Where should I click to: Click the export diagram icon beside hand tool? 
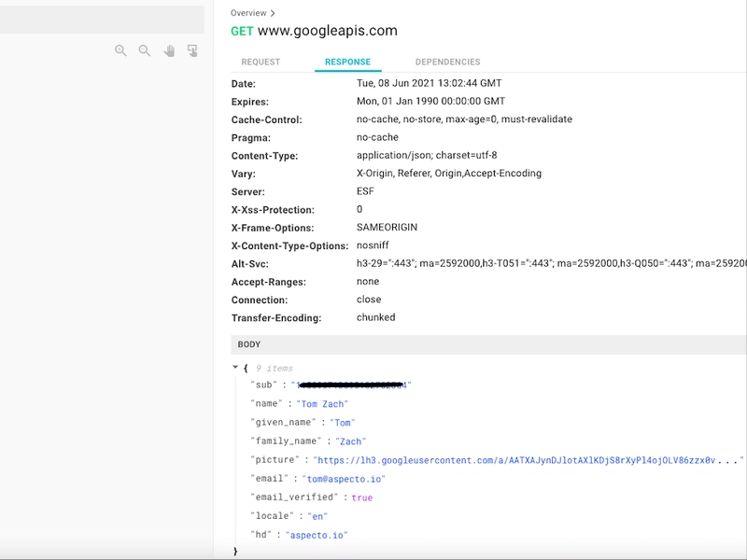192,50
